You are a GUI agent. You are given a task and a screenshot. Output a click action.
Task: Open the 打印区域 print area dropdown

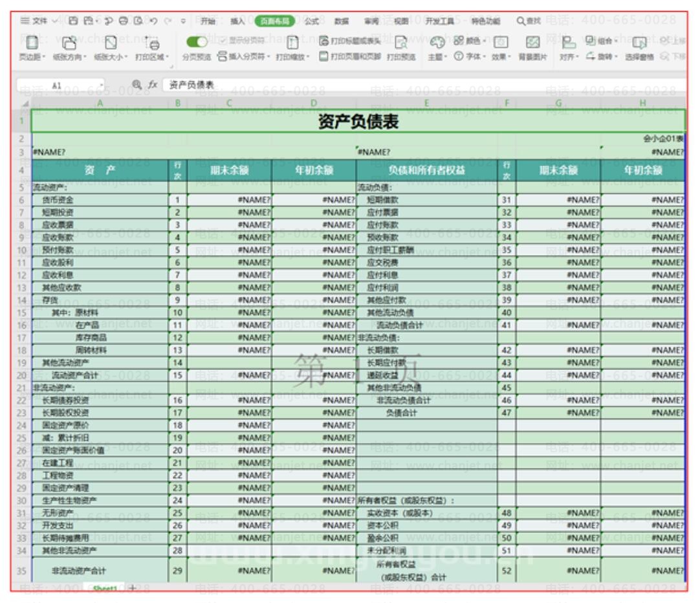(152, 49)
